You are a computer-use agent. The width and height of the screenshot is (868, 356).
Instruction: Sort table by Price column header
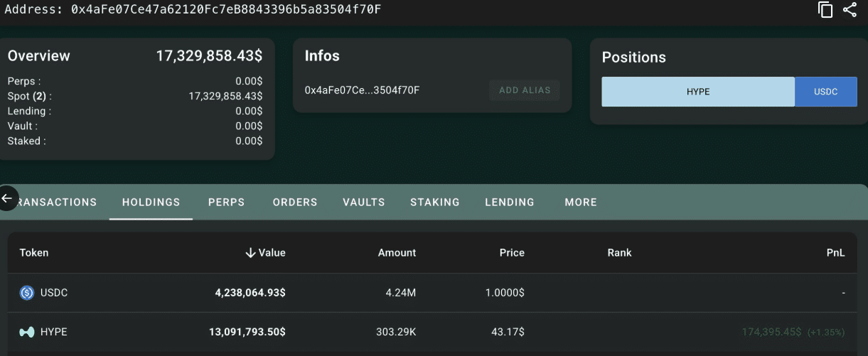[x=512, y=253]
